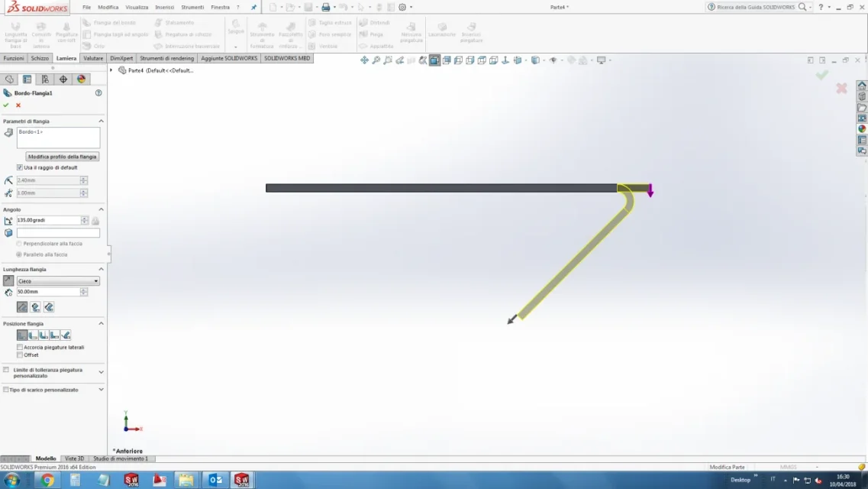Open the Cieco end condition dropdown
The width and height of the screenshot is (868, 489).
click(58, 280)
